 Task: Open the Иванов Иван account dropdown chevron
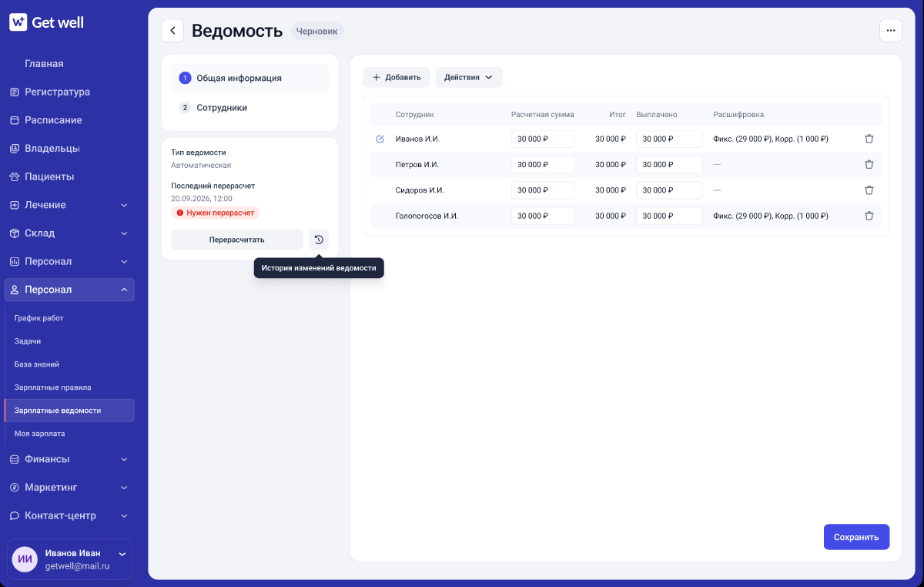point(122,554)
